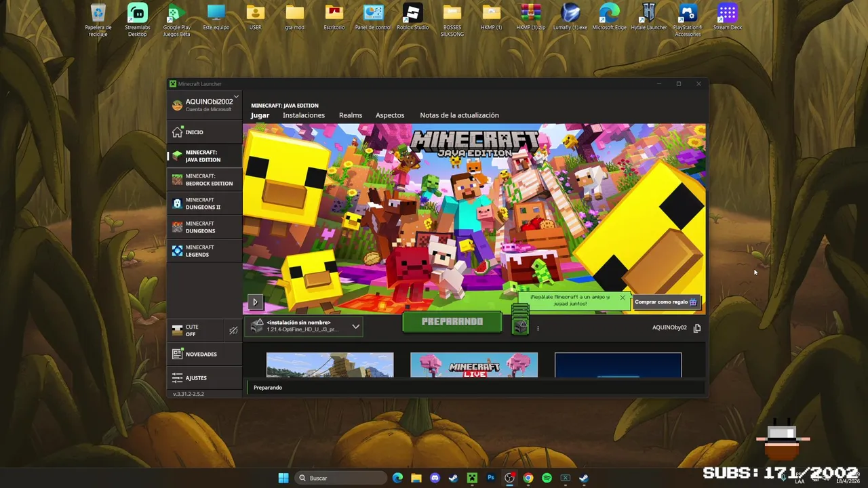Switch to the Instalaciones tab

[x=304, y=115]
